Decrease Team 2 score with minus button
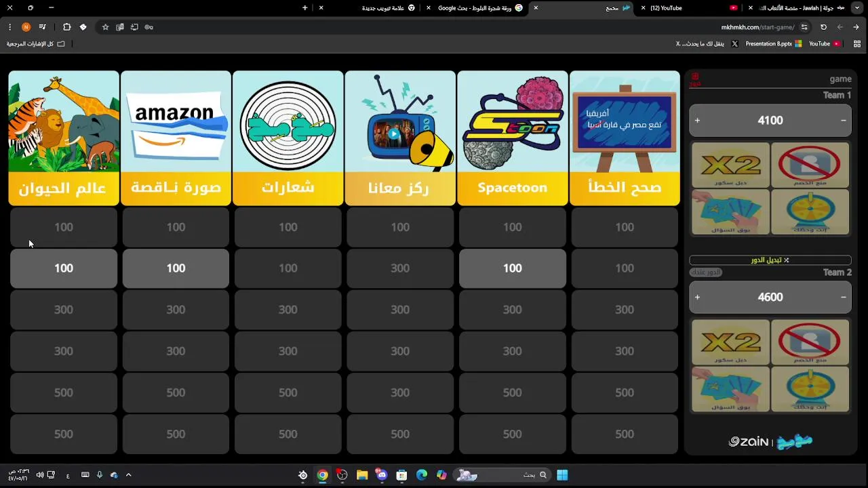The height and width of the screenshot is (488, 868). (843, 298)
